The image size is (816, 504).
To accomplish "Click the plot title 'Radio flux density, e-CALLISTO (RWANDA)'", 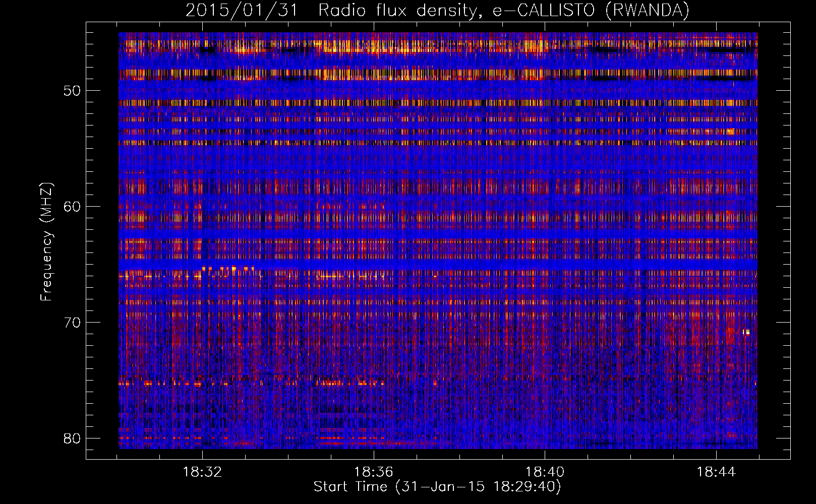I will coord(504,10).
